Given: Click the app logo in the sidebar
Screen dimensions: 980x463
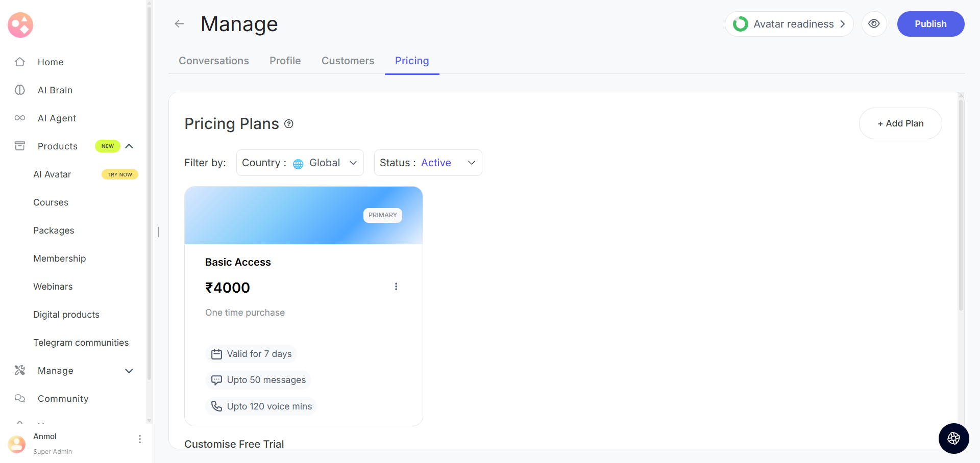Looking at the screenshot, I should 20,25.
